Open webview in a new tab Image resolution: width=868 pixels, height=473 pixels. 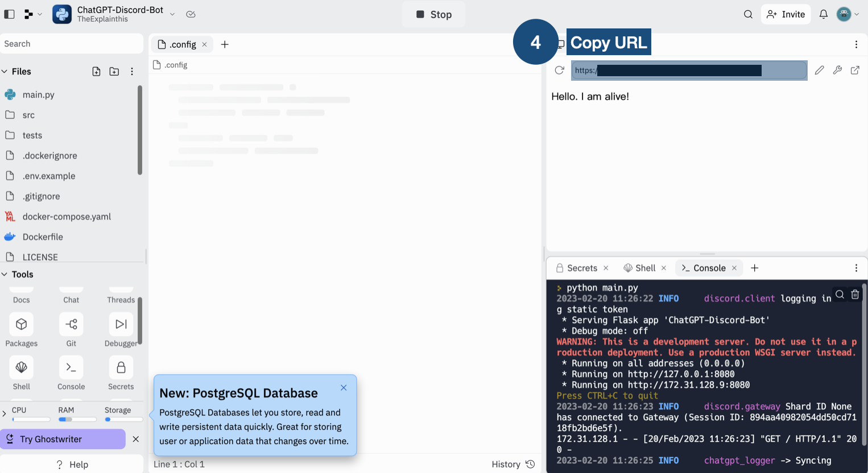(855, 70)
